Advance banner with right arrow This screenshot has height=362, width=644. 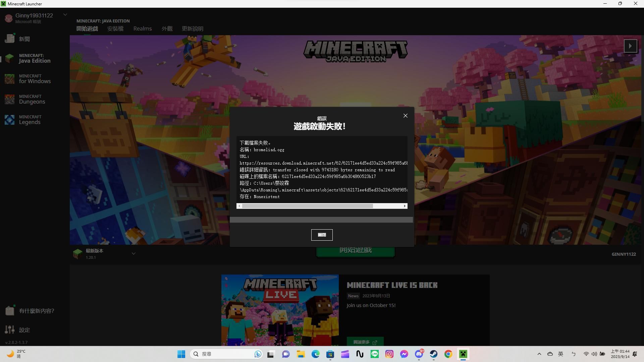[x=631, y=46]
